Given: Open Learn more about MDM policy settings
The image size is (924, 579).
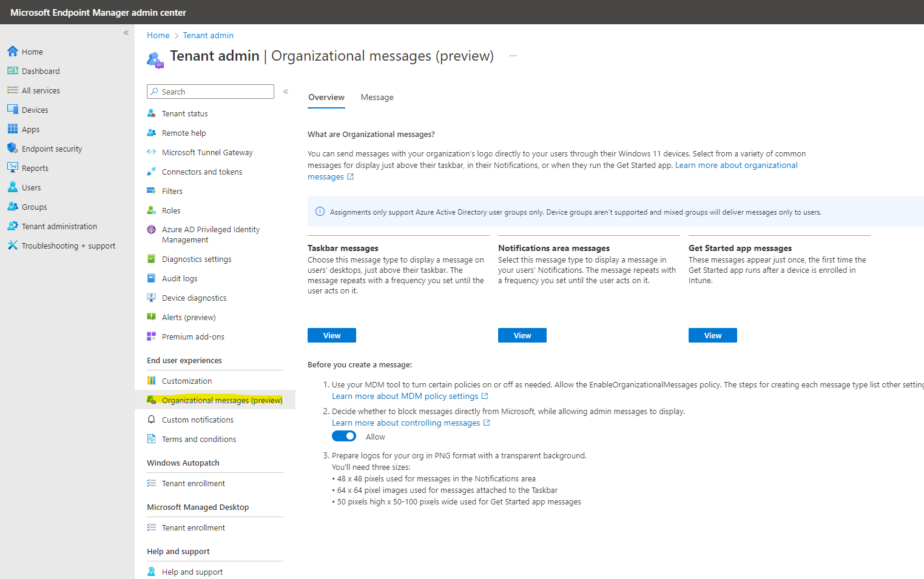Looking at the screenshot, I should (x=405, y=395).
